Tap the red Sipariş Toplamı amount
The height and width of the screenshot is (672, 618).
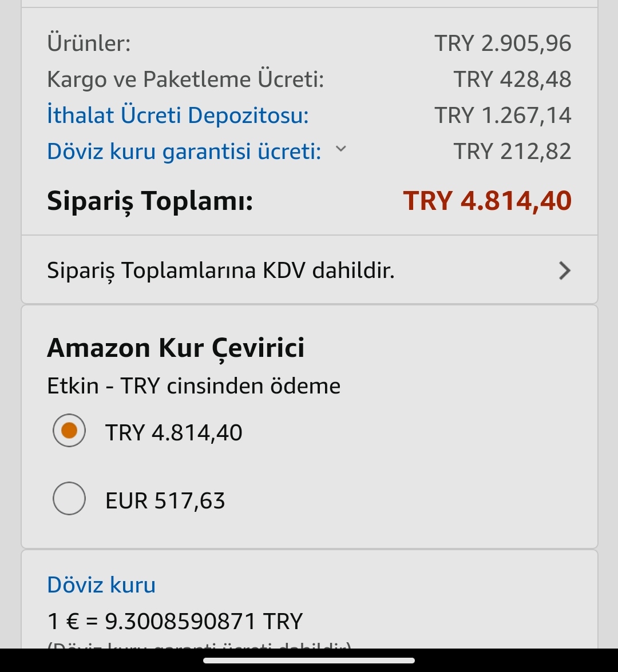coord(487,201)
